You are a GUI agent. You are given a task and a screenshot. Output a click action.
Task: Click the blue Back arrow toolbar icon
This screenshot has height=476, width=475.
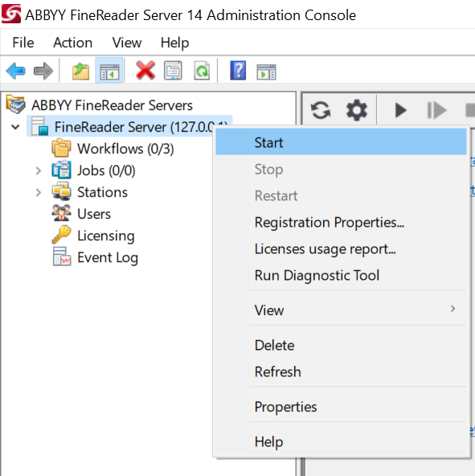coord(15,71)
